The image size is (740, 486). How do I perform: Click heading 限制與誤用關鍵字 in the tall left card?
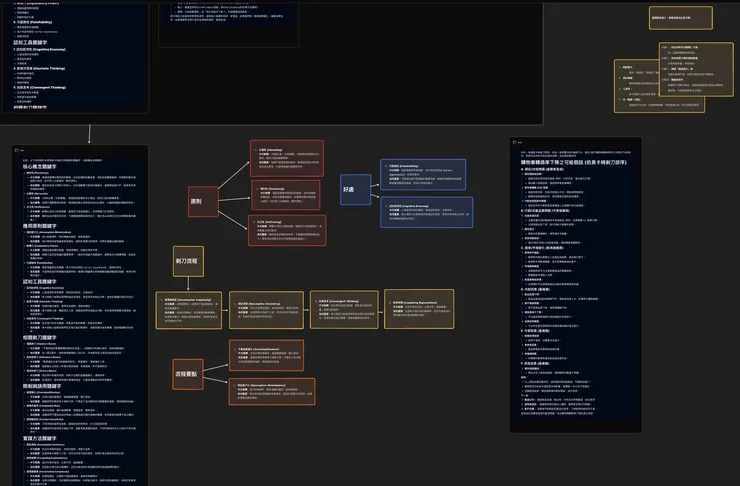tap(42, 386)
